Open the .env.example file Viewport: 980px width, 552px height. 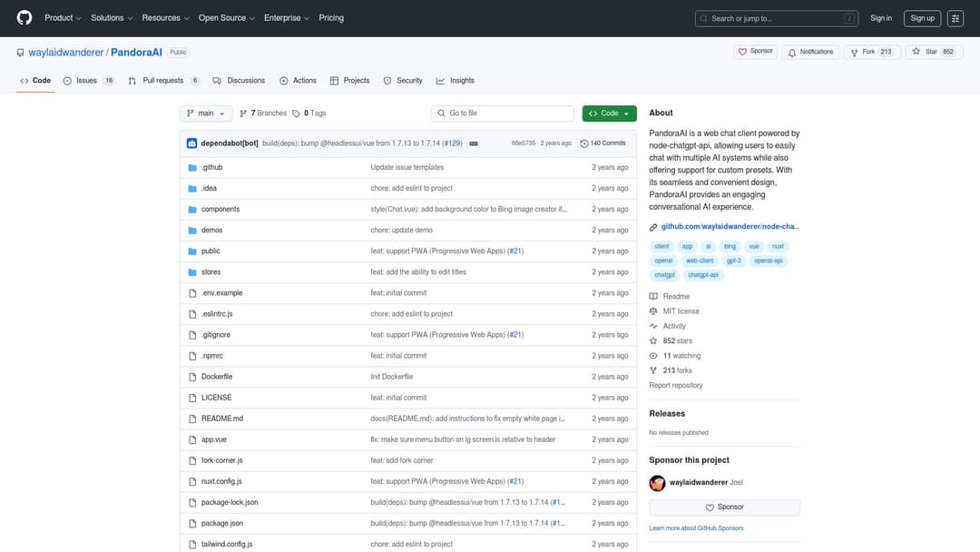(x=222, y=293)
